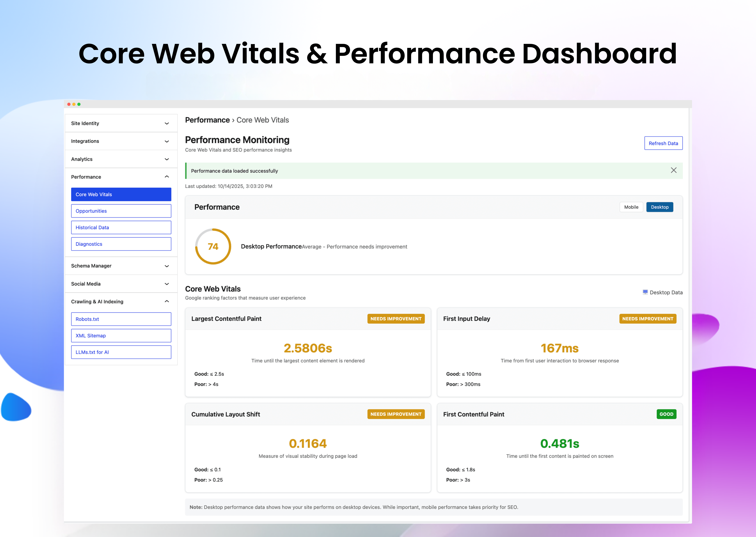The width and height of the screenshot is (756, 537).
Task: Expand the Social Media section
Action: 121,283
